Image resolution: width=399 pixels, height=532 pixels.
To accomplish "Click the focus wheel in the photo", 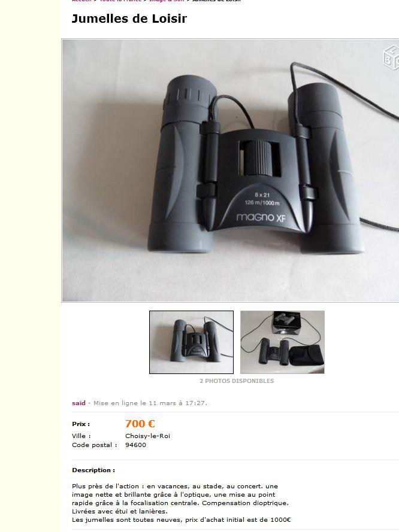I will [260, 158].
